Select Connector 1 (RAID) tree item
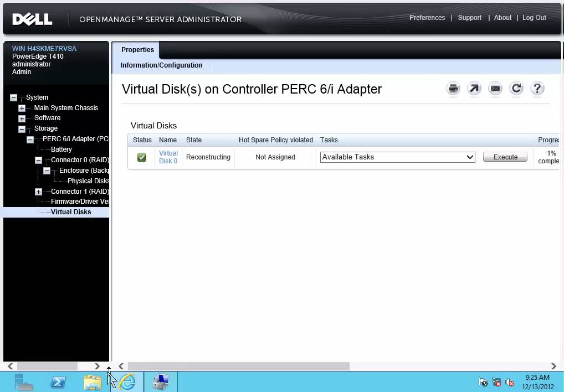Screen dimensions: 564x392 pos(80,192)
